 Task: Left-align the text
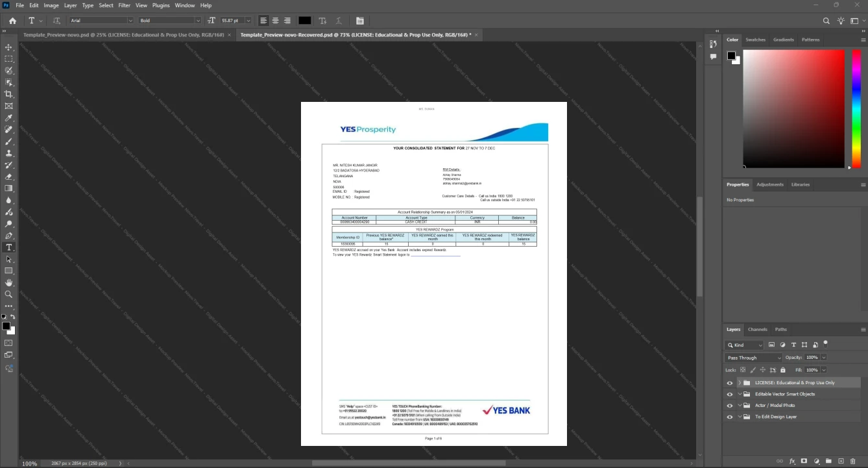click(x=263, y=21)
